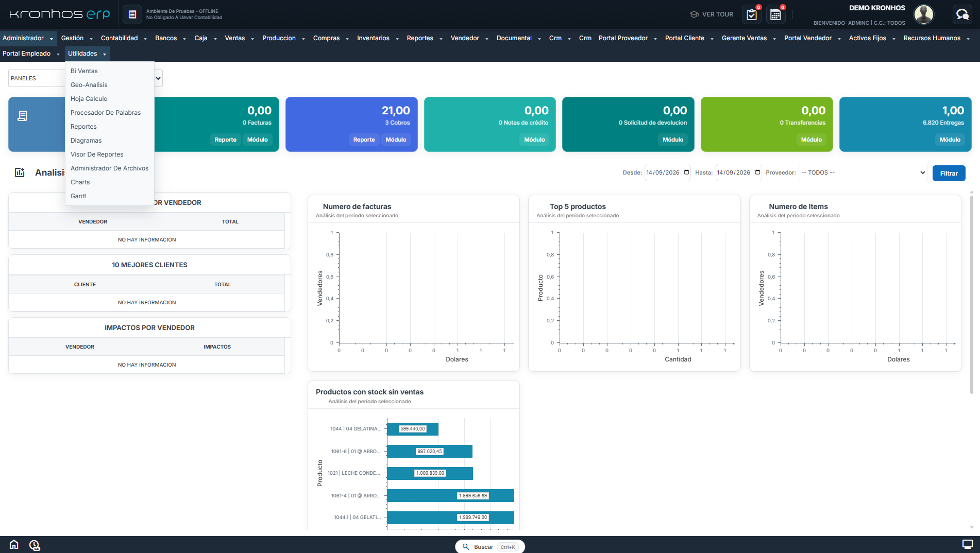Expand the Contabilidad menu
This screenshot has width=980, height=553.
pos(124,38)
